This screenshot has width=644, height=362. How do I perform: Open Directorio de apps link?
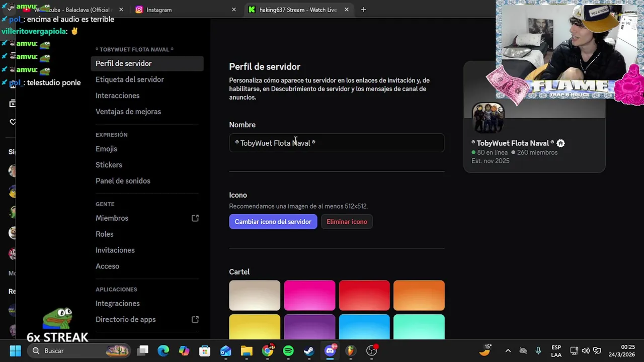tap(147, 320)
